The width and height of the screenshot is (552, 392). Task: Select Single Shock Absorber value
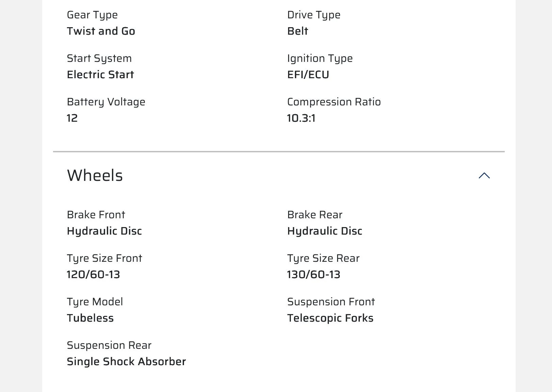pyautogui.click(x=127, y=361)
